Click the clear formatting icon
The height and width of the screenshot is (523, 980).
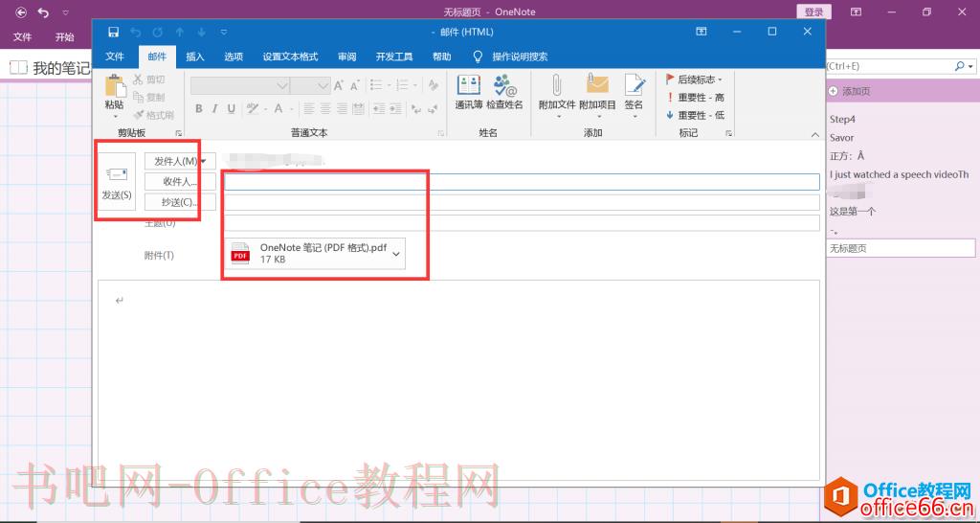coord(434,85)
